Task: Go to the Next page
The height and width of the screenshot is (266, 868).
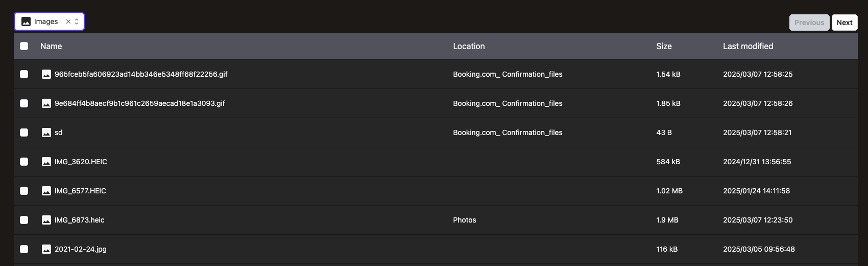Action: tap(844, 23)
